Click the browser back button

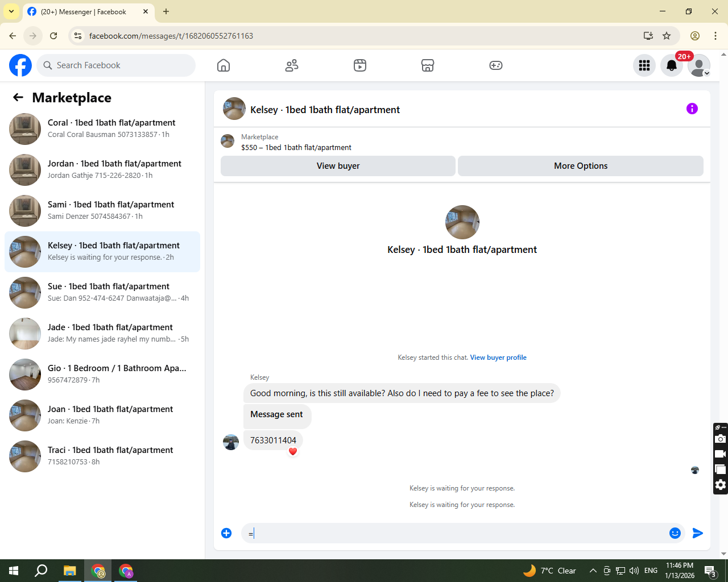(13, 36)
